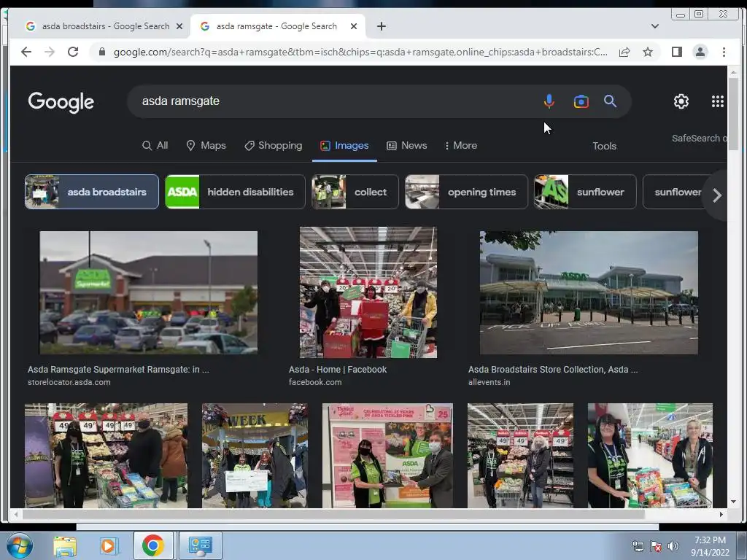Open the SafeSearch setting
Screen dimensions: 747x560
pyautogui.click(x=699, y=138)
